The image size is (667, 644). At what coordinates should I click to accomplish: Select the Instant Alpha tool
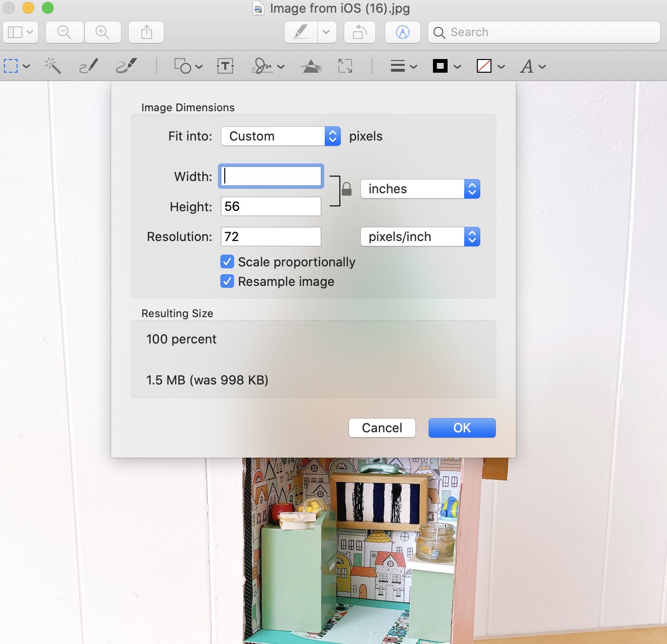coord(53,66)
